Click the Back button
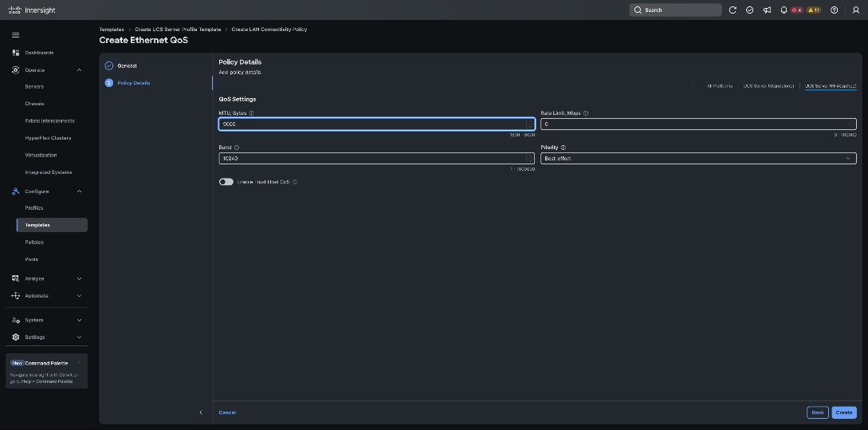 click(x=818, y=412)
